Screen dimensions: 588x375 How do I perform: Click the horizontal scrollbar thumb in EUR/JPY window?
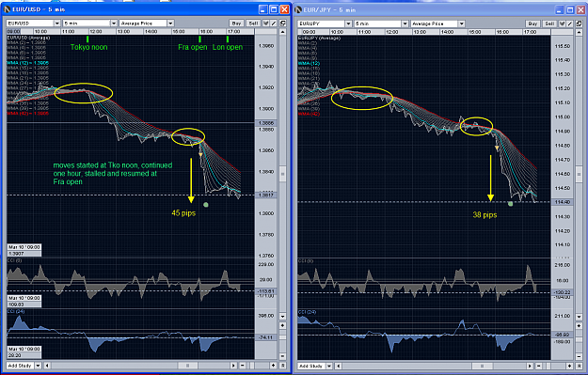click(483, 366)
